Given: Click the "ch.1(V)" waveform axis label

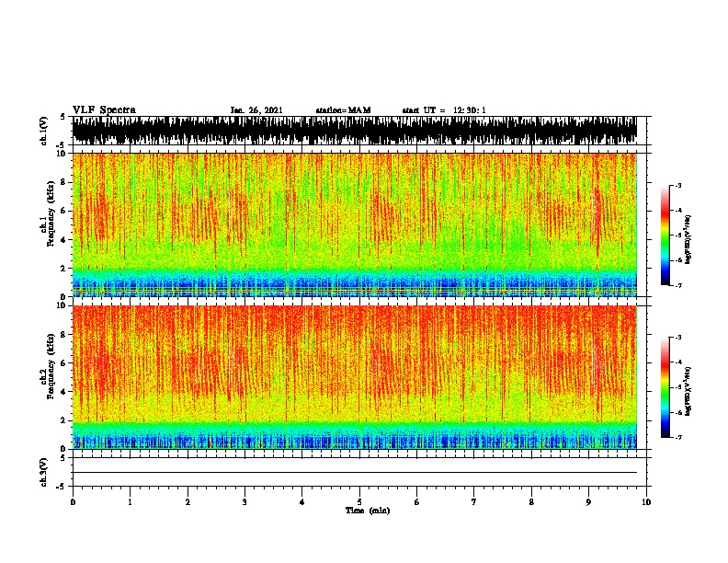Looking at the screenshot, I should (44, 131).
